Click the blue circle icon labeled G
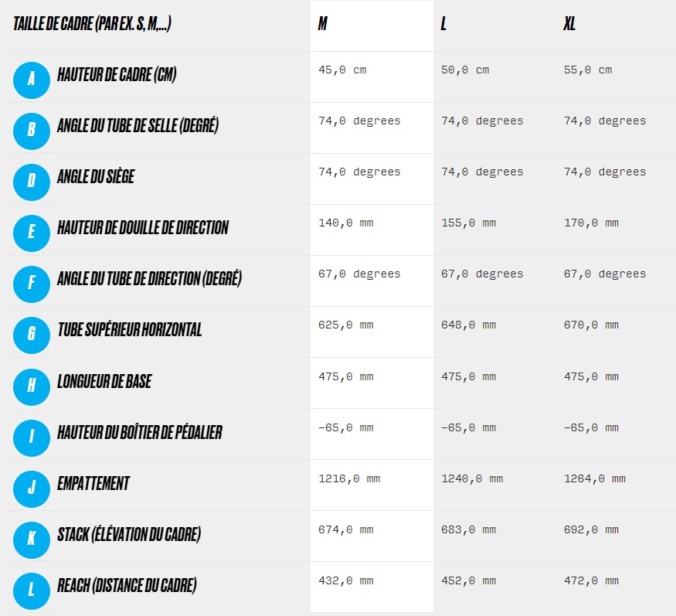Image resolution: width=676 pixels, height=616 pixels. [32, 335]
